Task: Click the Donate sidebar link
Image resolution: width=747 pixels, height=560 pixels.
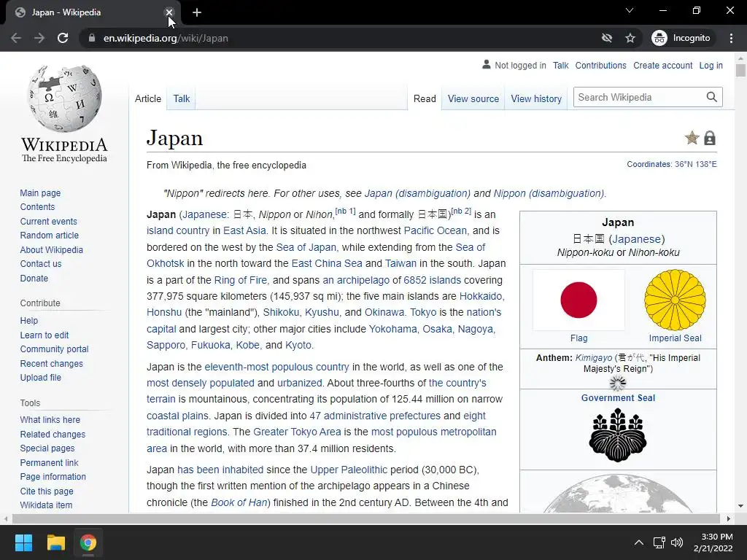Action: (x=34, y=278)
